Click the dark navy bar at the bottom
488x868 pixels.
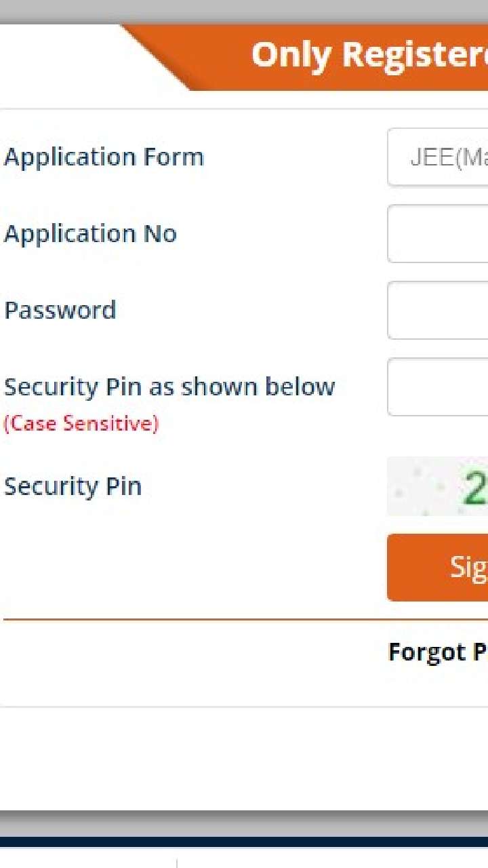coord(244,842)
